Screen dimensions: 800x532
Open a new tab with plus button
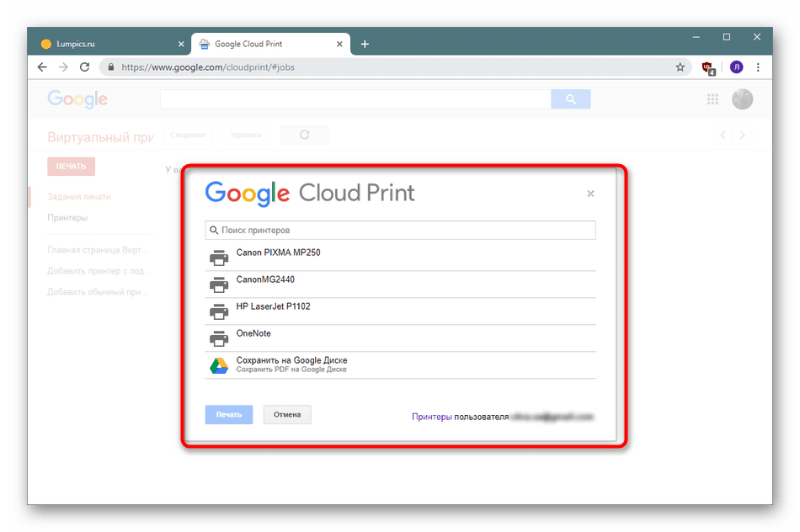pyautogui.click(x=365, y=44)
